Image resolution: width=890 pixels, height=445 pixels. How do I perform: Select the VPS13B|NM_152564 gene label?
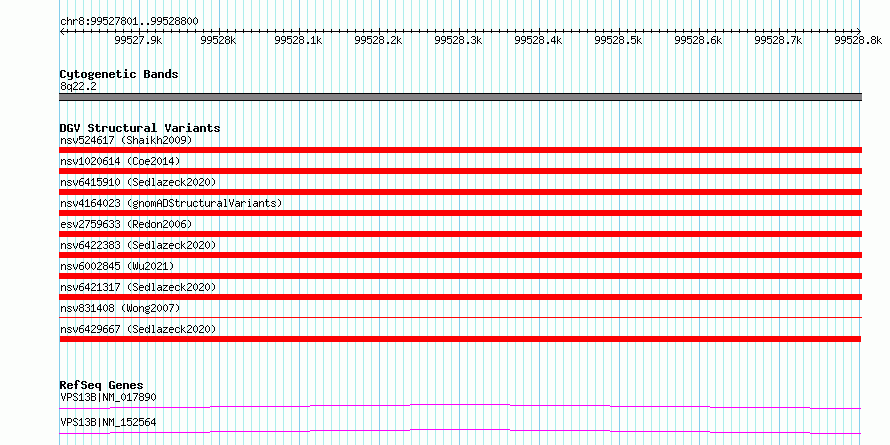[x=108, y=422]
